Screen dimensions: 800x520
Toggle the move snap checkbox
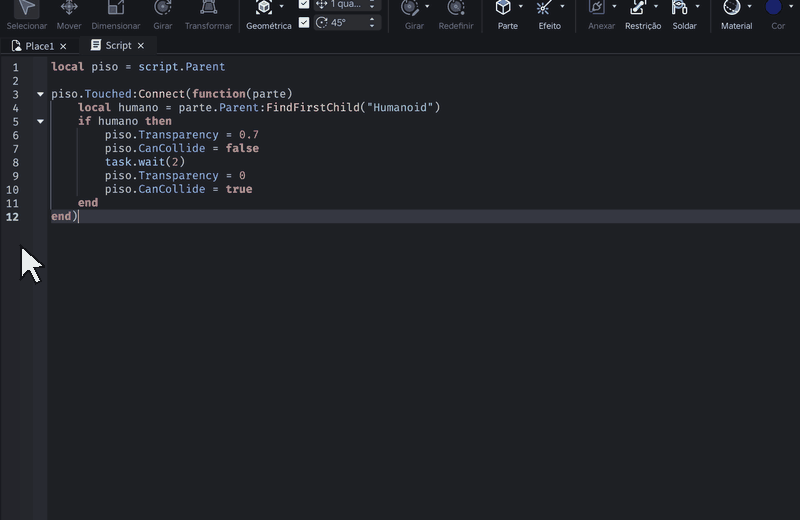click(x=304, y=4)
